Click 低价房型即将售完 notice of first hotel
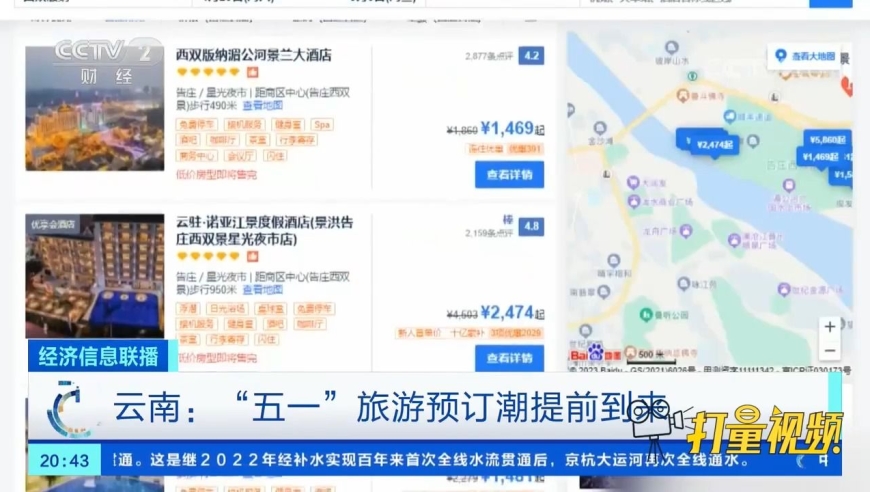Image resolution: width=870 pixels, height=492 pixels. (216, 175)
